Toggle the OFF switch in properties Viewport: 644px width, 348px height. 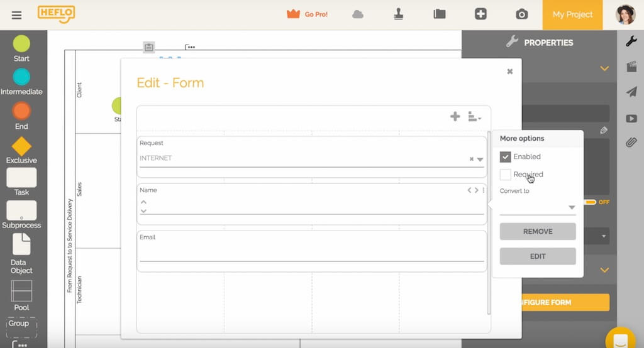(591, 202)
